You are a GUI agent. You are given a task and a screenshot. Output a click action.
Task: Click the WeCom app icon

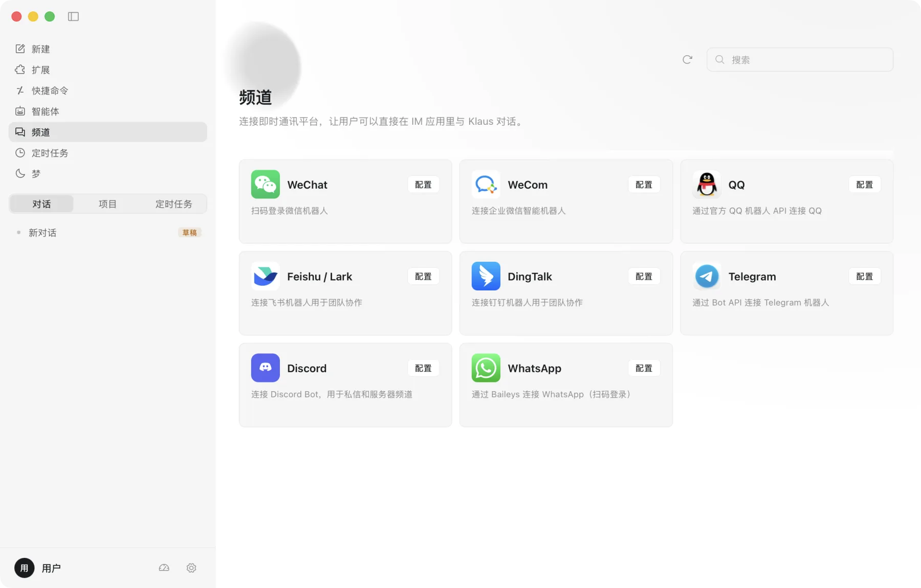tap(486, 184)
